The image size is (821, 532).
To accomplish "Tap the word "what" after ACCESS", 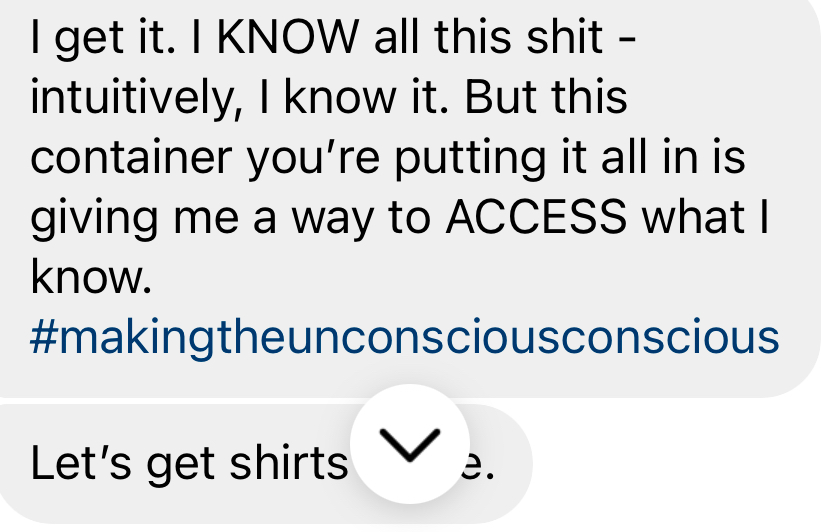I will [693, 217].
